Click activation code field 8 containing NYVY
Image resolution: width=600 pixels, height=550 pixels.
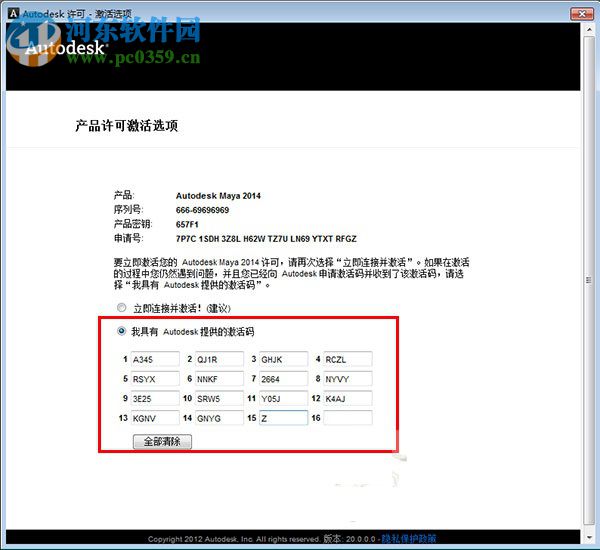(348, 379)
